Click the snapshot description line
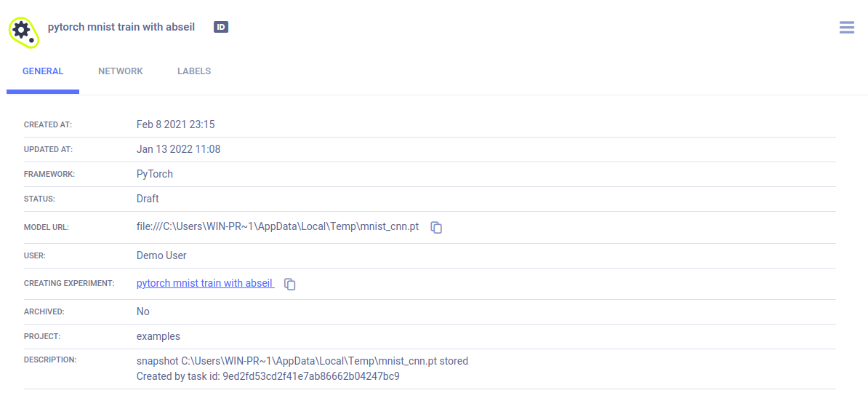Image resolution: width=868 pixels, height=417 pixels. pos(302,361)
